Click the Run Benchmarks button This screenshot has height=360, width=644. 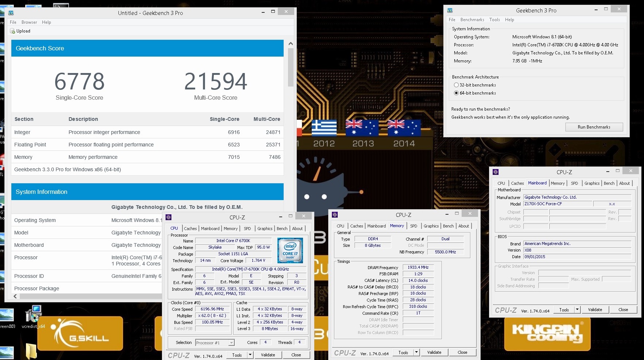coord(594,127)
